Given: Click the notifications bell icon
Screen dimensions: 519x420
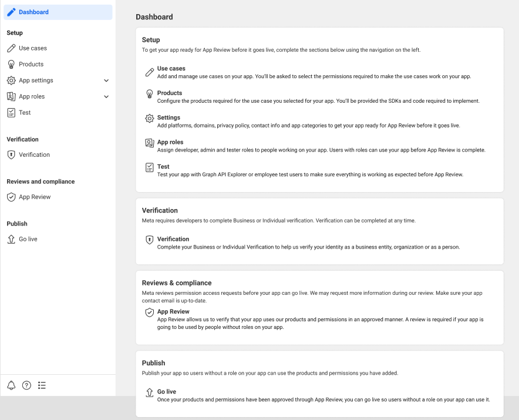Looking at the screenshot, I should [11, 385].
